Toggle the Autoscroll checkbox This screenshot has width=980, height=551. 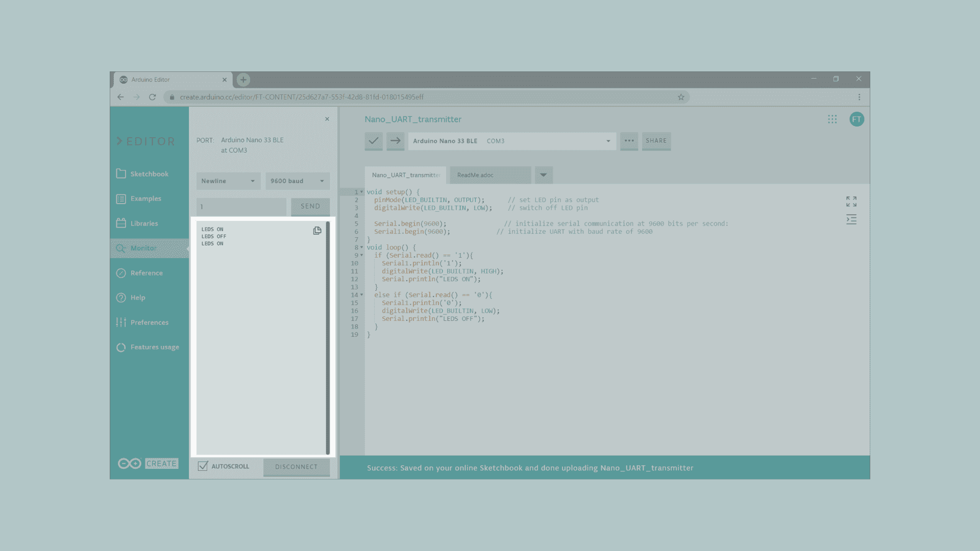(x=203, y=466)
